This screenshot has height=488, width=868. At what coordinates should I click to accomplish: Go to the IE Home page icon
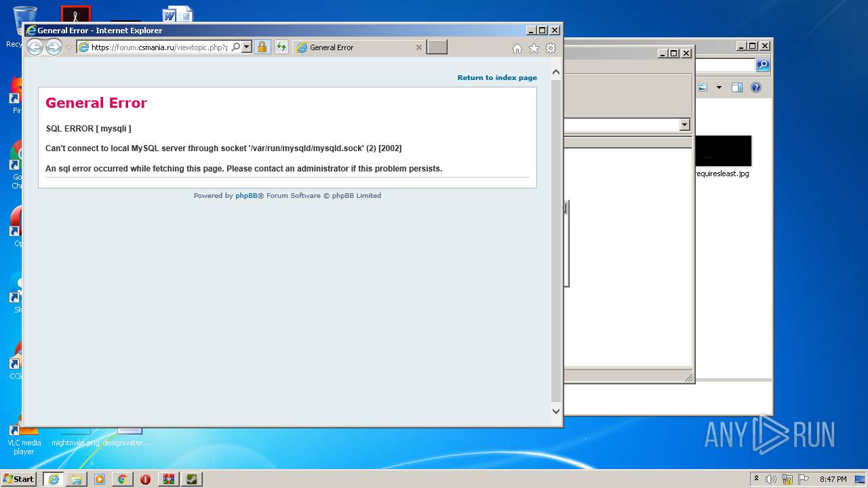pos(517,48)
